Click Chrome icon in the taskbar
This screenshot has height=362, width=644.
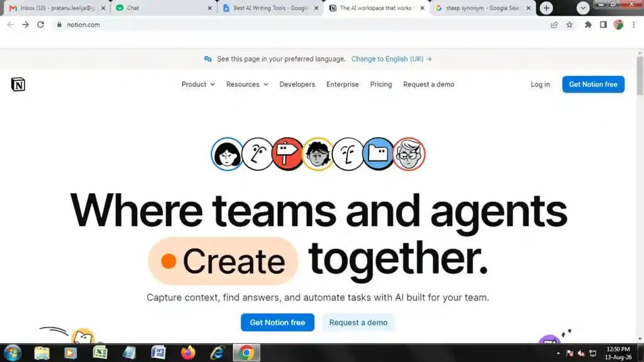pyautogui.click(x=247, y=353)
